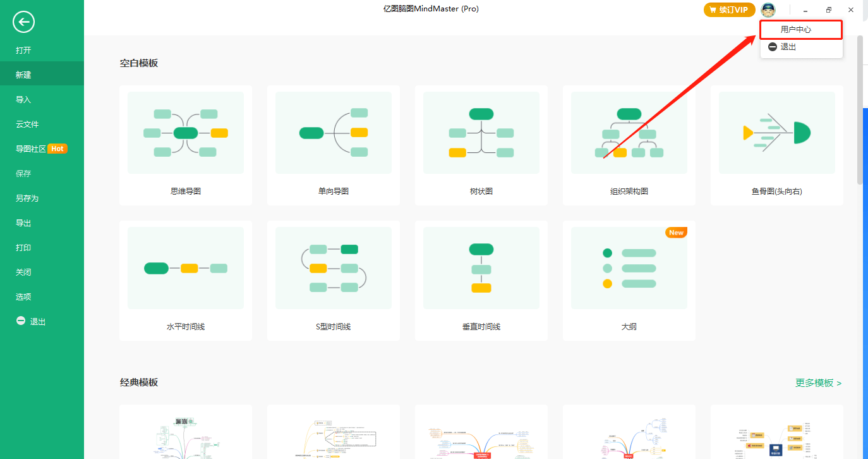Screen dimensions: 868x459
Task: Click the 水平时间线 label text
Action: [x=186, y=326]
